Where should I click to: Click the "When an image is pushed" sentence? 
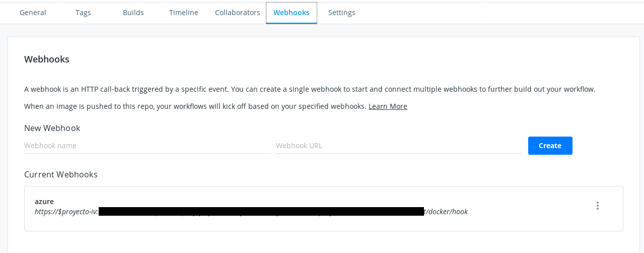[x=195, y=106]
